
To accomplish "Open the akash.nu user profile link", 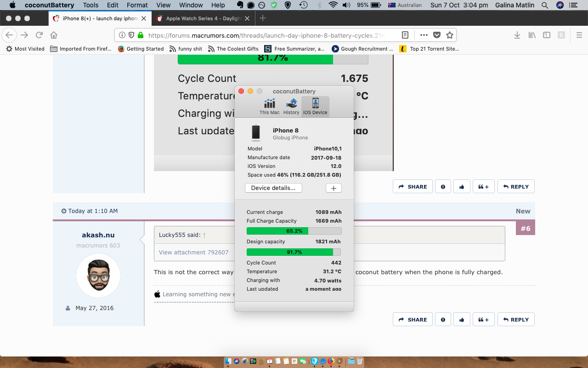I will tap(98, 235).
